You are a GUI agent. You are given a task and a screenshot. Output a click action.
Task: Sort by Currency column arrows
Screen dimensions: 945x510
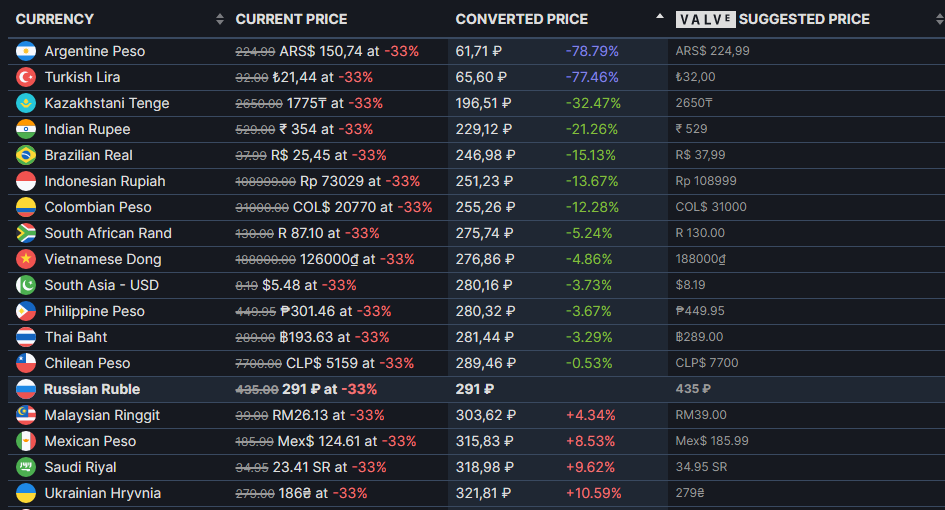click(x=220, y=19)
